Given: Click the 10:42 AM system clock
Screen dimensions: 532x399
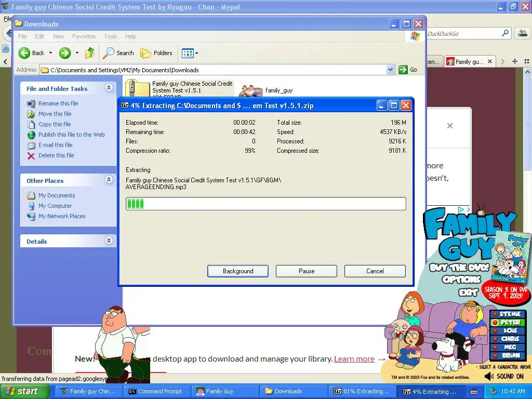Looking at the screenshot, I should click(x=513, y=392).
